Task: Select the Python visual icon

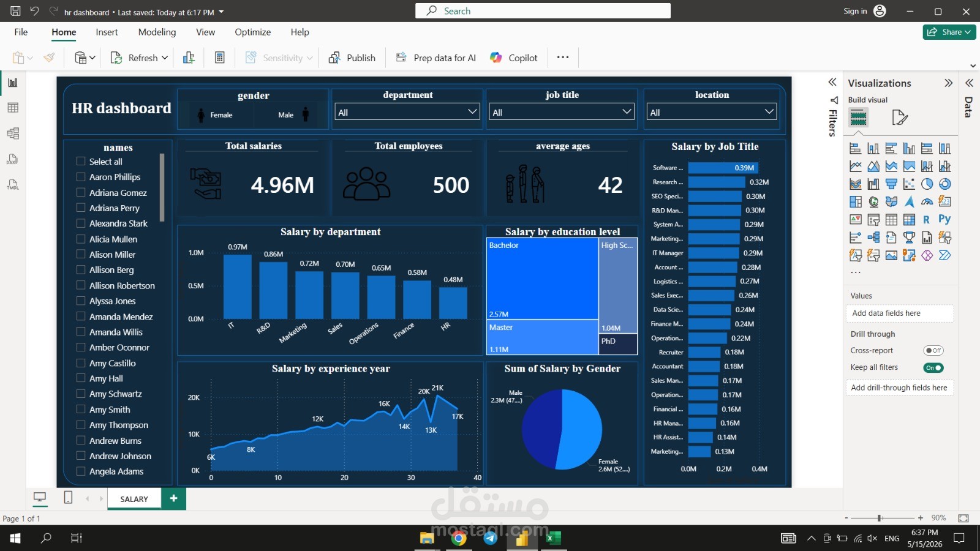Action: [x=945, y=219]
